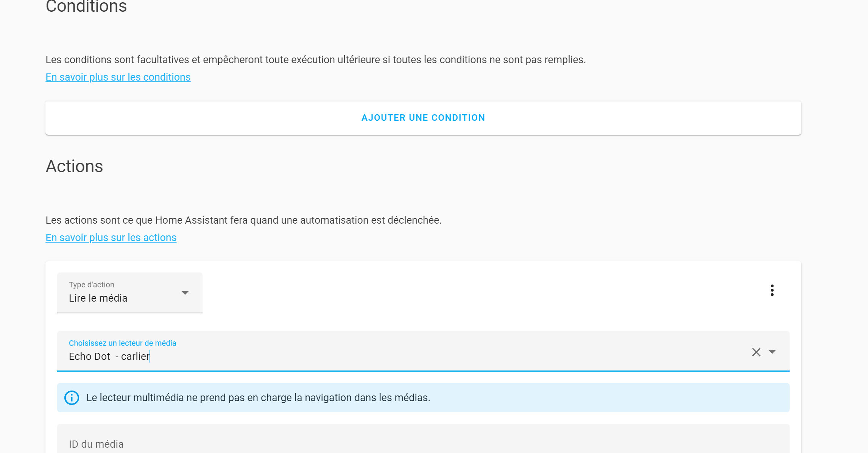868x453 pixels.
Task: Click the "Choisissez un lecteur de média" label
Action: (x=122, y=343)
